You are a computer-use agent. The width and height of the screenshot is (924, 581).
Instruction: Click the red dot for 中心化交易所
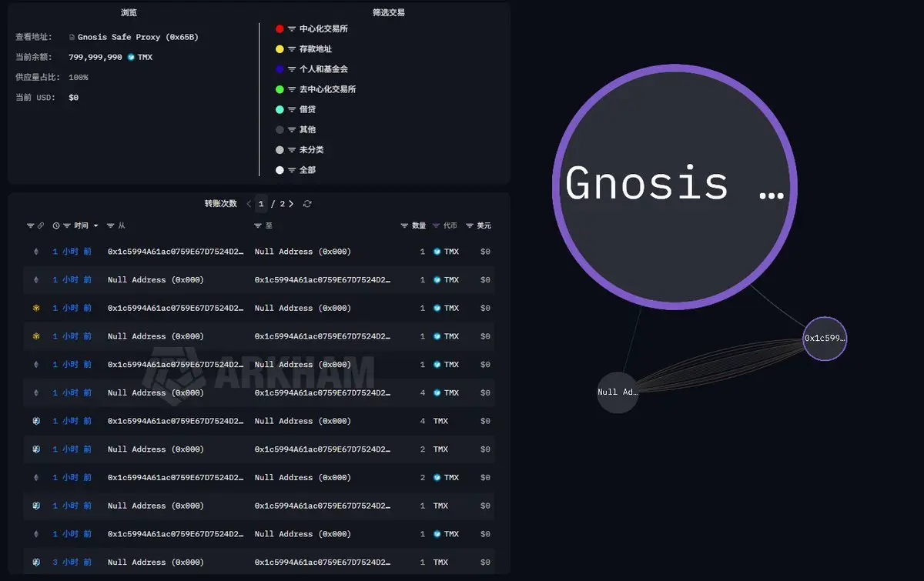tap(280, 28)
